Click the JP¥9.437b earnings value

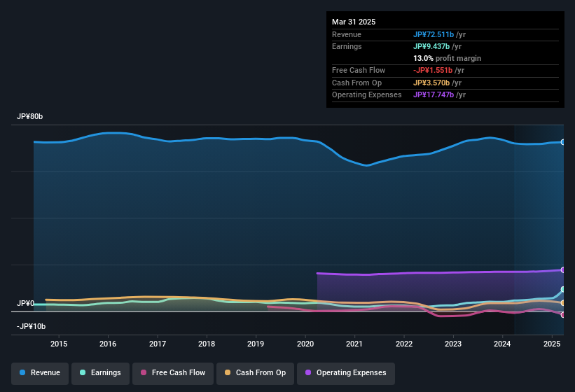(431, 46)
